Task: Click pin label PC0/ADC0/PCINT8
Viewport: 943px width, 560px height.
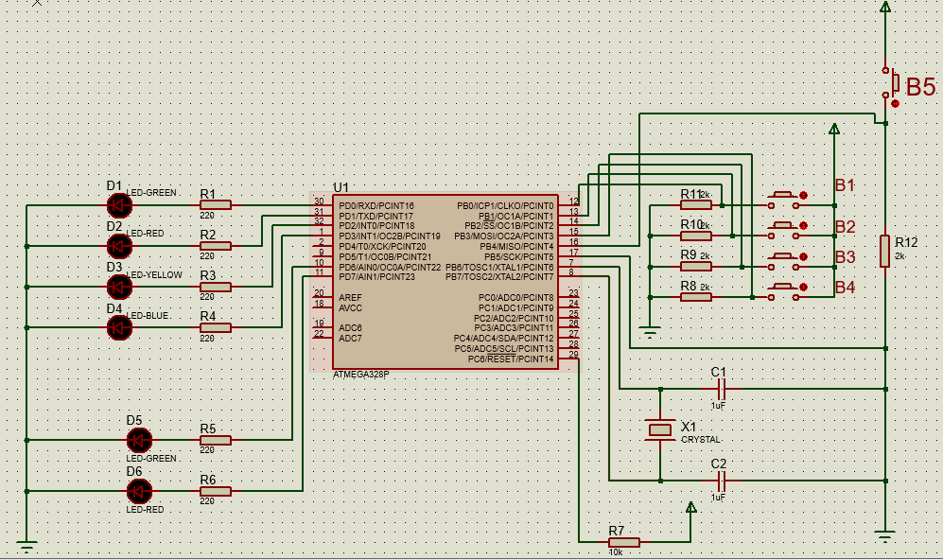Action: (x=516, y=298)
